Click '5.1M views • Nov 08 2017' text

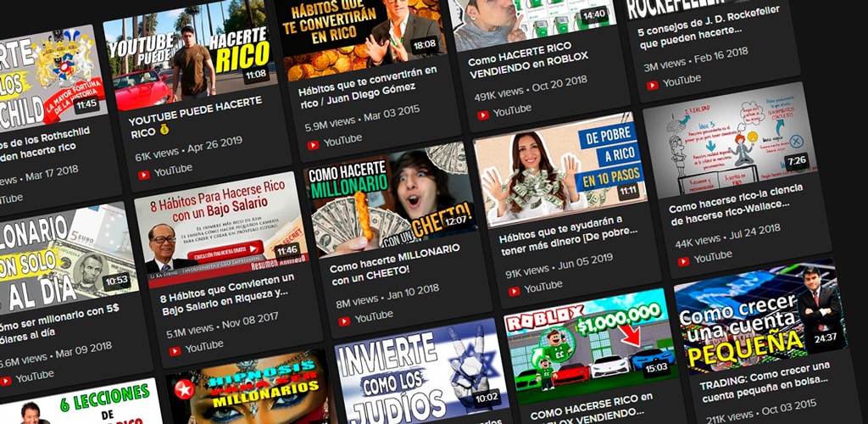pos(225,325)
